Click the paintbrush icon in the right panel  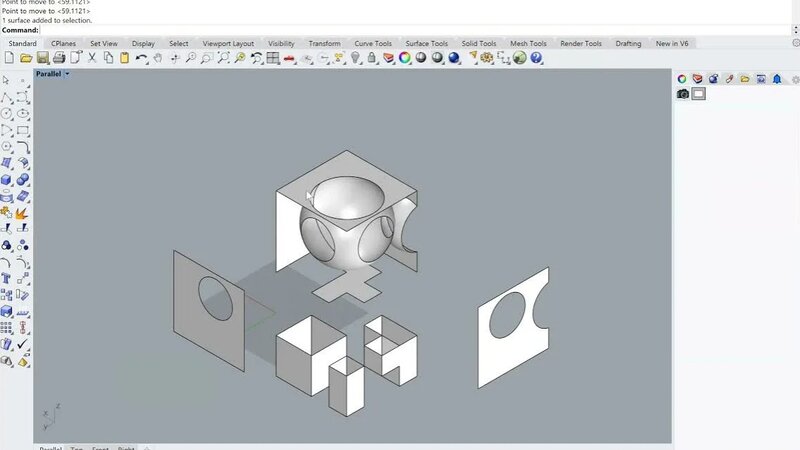click(x=729, y=79)
